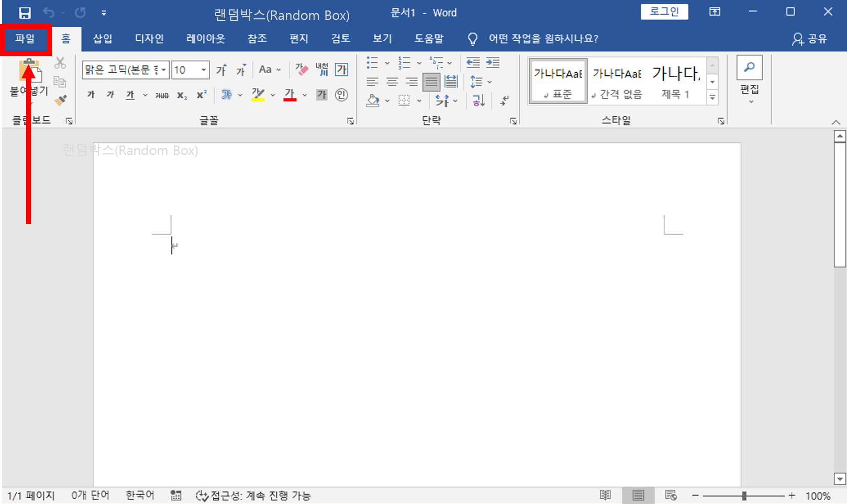Apply multilevel list formatting
The image size is (847, 504).
click(436, 63)
